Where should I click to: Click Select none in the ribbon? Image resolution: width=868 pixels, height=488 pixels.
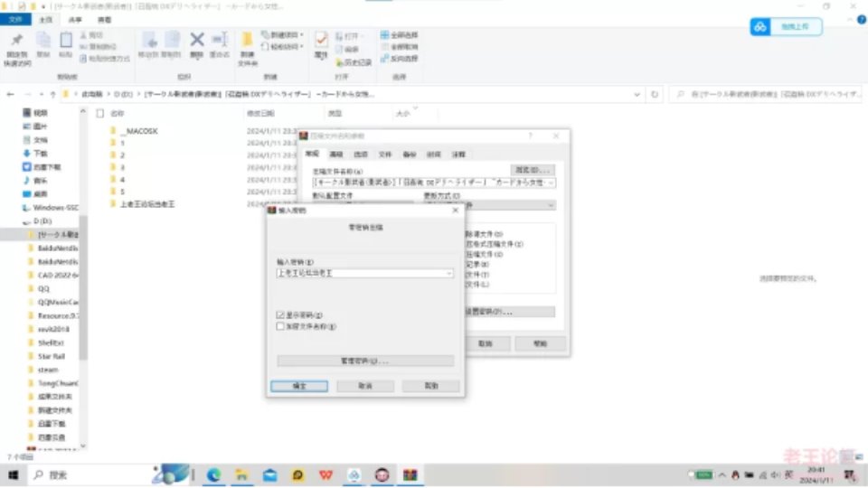(399, 47)
